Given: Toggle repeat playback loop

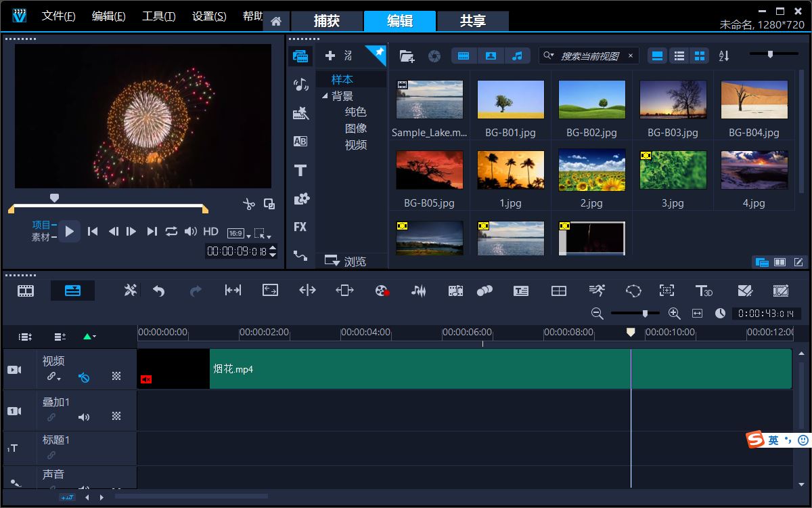Looking at the screenshot, I should click(171, 232).
